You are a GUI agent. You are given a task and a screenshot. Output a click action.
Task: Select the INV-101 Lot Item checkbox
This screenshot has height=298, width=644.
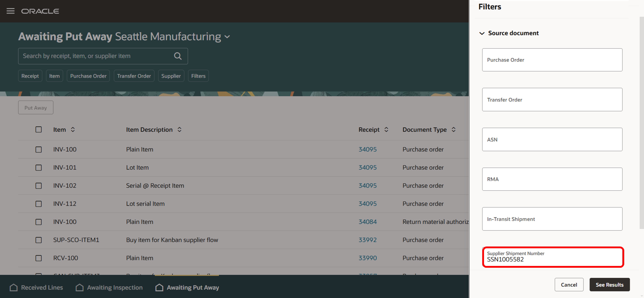click(39, 168)
